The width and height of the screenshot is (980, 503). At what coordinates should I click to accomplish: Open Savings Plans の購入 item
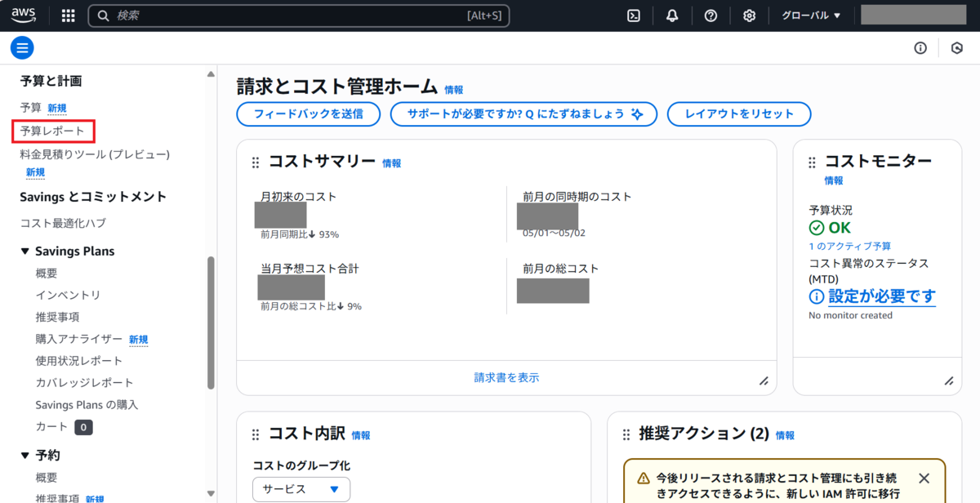(x=87, y=405)
